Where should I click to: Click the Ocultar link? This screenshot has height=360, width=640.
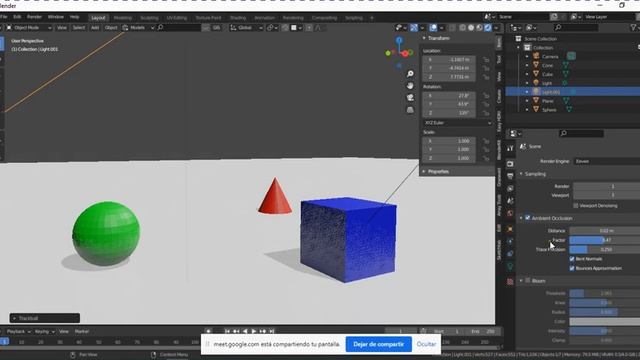click(426, 344)
